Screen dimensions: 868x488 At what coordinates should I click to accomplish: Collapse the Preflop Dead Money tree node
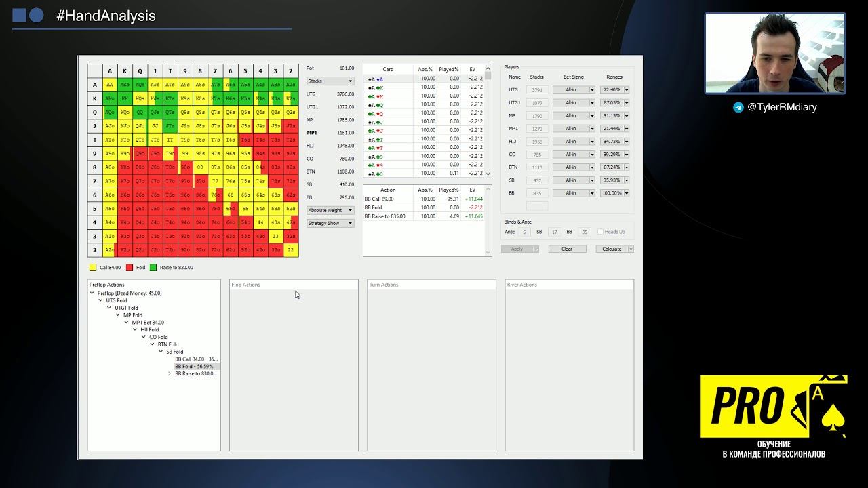(x=92, y=293)
